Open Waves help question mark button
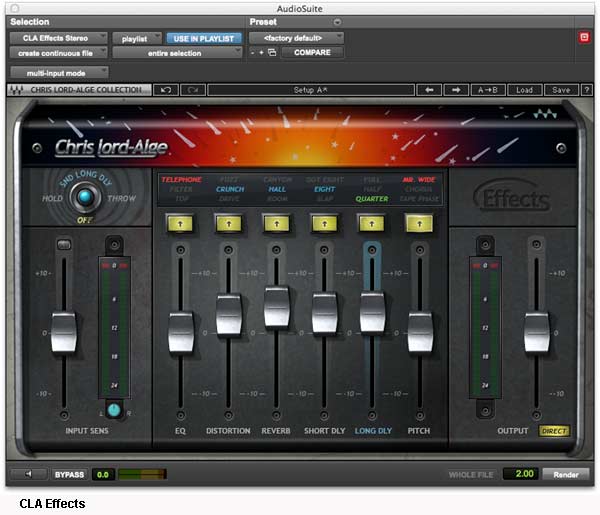This screenshot has width=600, height=515. (587, 90)
